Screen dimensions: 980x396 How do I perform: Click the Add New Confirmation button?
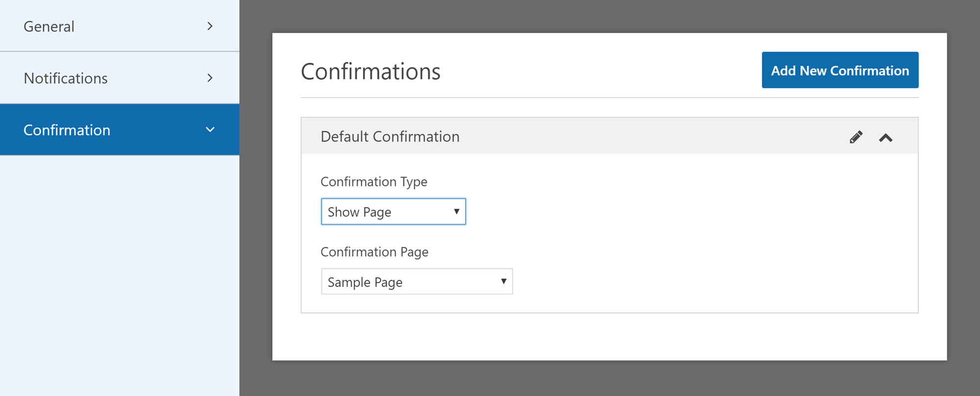tap(840, 70)
